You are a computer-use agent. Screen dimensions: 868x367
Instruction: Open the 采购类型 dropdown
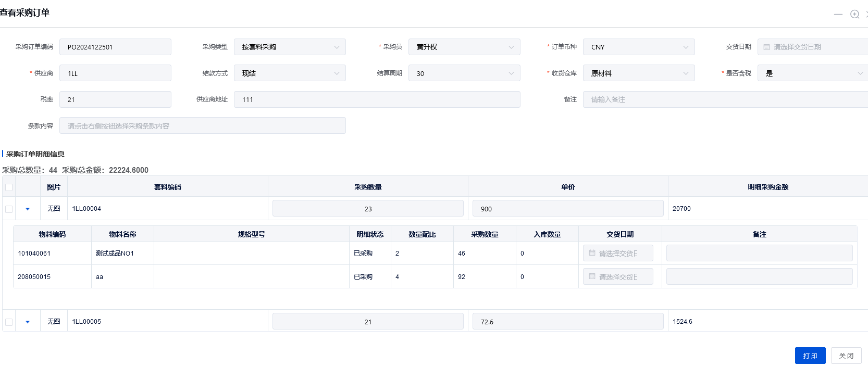[290, 47]
